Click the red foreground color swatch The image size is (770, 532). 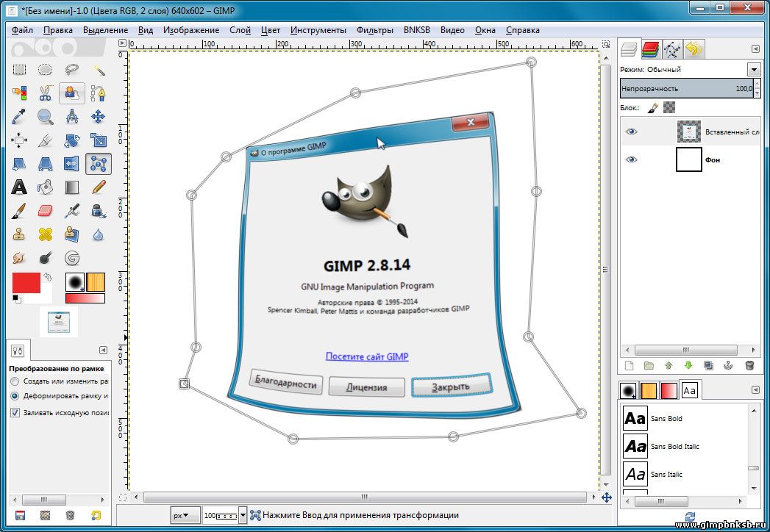click(x=26, y=283)
